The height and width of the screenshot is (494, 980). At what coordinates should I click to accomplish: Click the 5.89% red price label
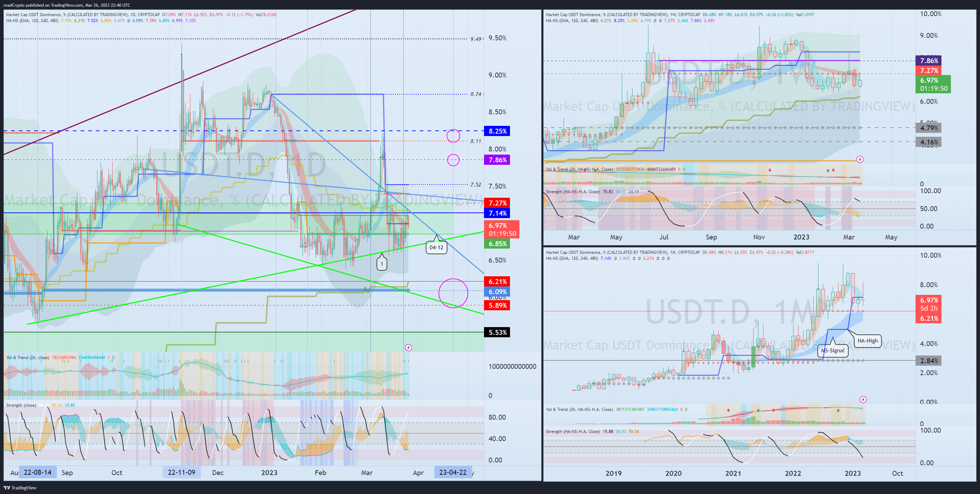497,305
